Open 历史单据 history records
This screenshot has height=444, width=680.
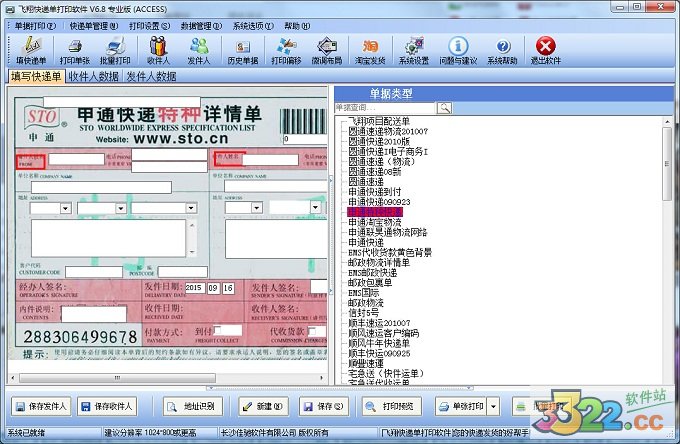243,48
